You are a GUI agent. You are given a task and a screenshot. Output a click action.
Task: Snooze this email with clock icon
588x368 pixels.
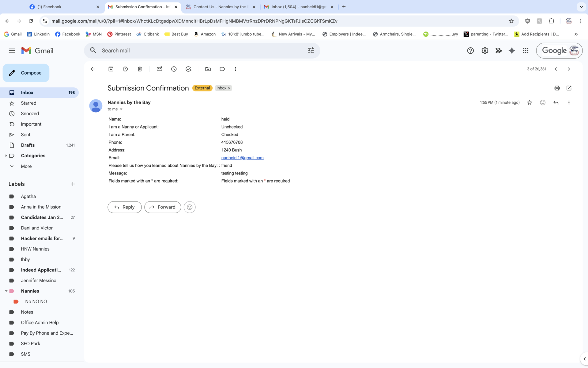(174, 69)
